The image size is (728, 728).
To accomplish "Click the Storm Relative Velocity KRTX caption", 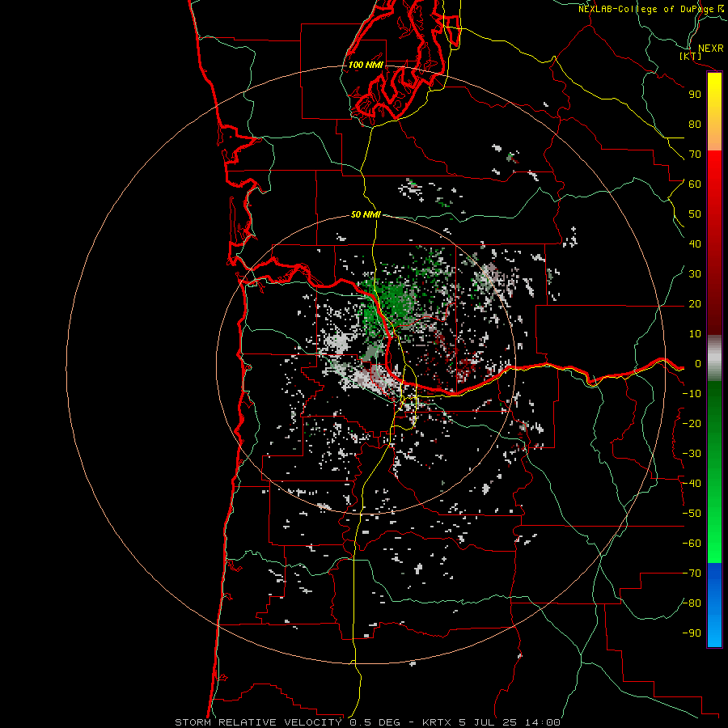I will tap(367, 722).
